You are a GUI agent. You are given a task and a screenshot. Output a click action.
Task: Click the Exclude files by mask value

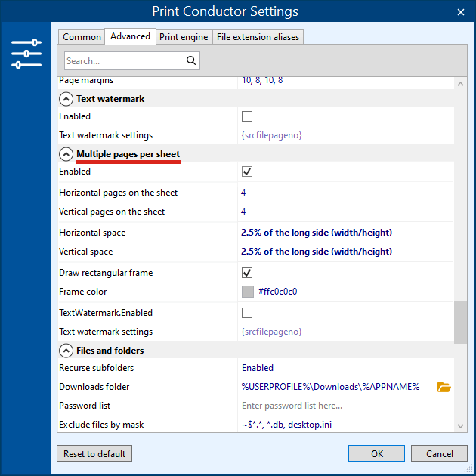click(286, 425)
